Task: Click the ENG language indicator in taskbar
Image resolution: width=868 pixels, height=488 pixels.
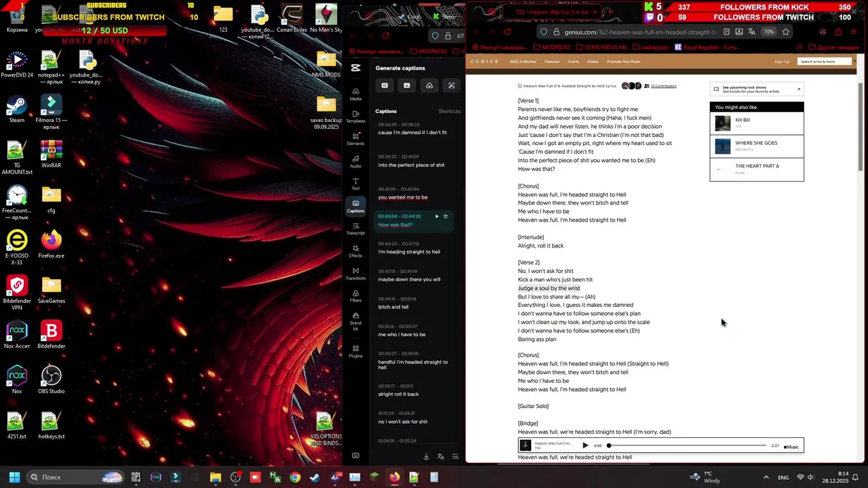Action: (x=783, y=477)
